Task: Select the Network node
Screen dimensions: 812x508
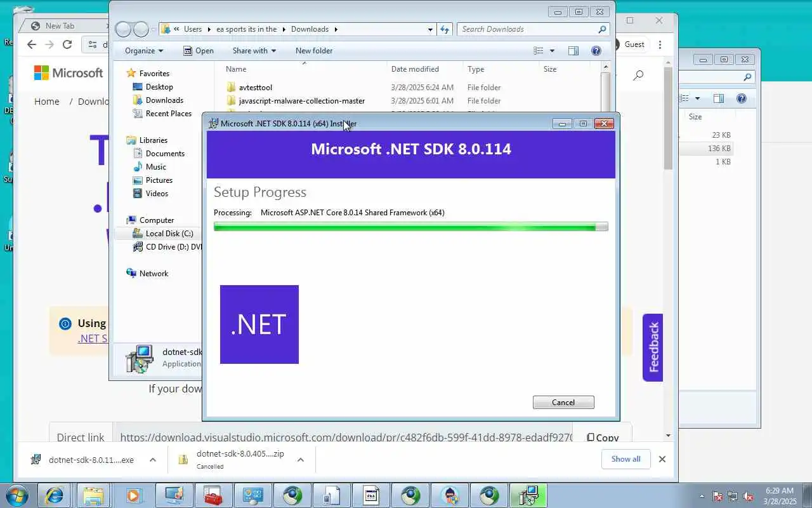Action: [x=154, y=274]
